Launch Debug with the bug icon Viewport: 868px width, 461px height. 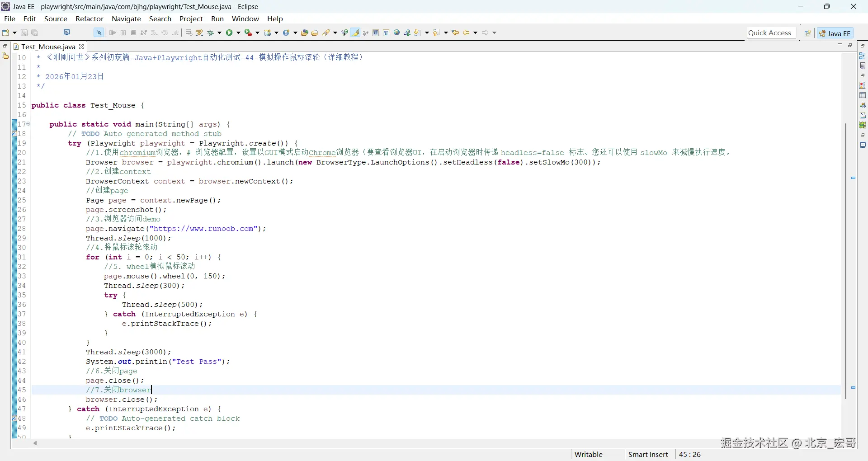(211, 33)
